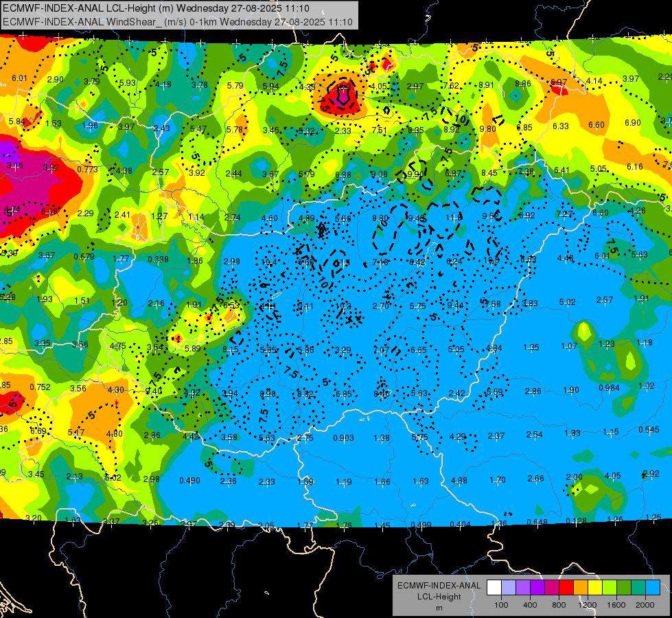Click the wind shear value 0.648

point(537,522)
